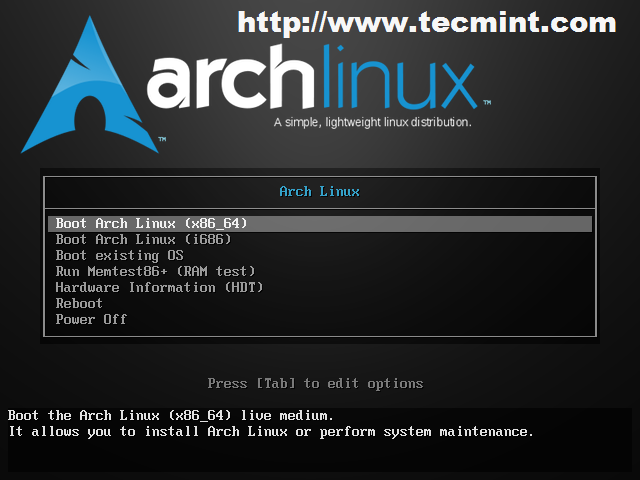This screenshot has height=480, width=640.
Task: Click 'It allows you to install Arch Linux' line
Action: pos(271,431)
